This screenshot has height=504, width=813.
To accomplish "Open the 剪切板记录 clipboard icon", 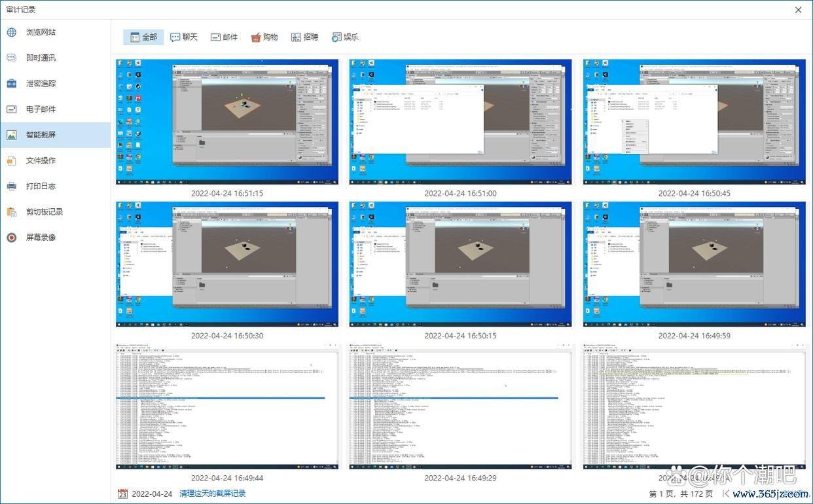I will click(x=12, y=212).
